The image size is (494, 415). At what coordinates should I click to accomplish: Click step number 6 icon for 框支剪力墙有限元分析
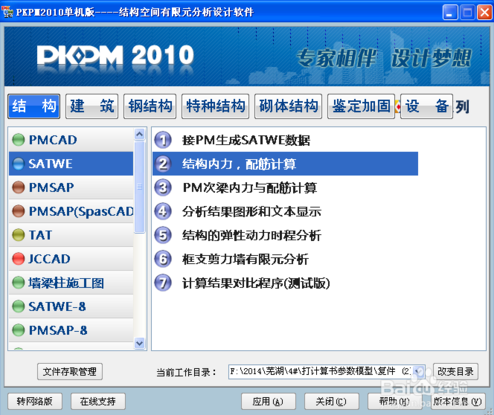point(163,259)
